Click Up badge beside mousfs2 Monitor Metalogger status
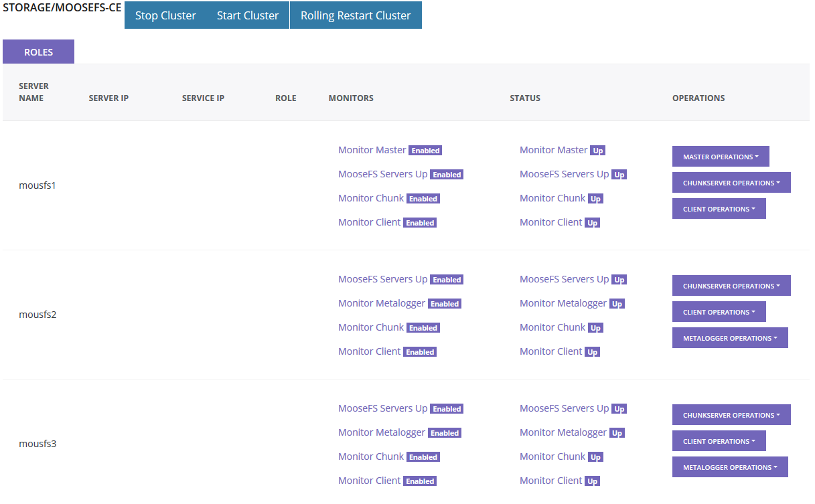815x504 pixels. tap(617, 304)
